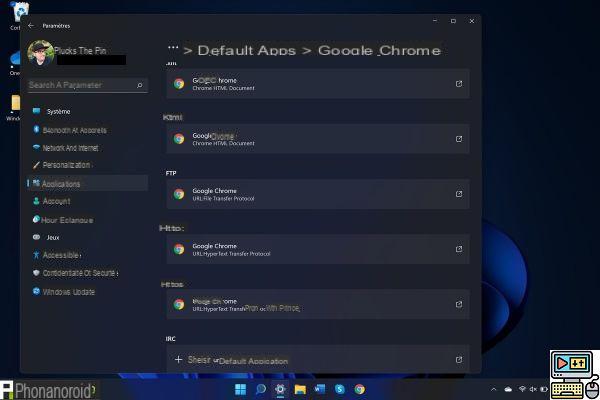The width and height of the screenshot is (600, 400).
Task: Choose a default application for IRC
Action: pyautogui.click(x=318, y=359)
